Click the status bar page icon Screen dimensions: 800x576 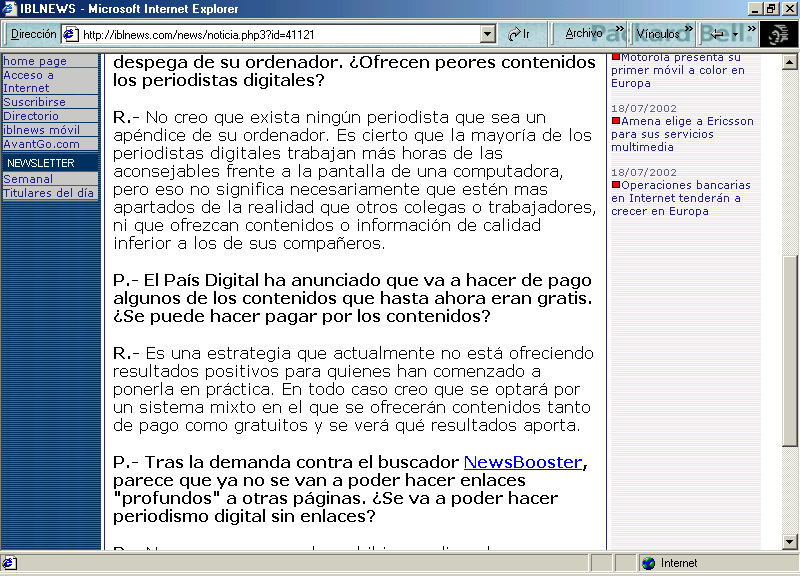9,563
